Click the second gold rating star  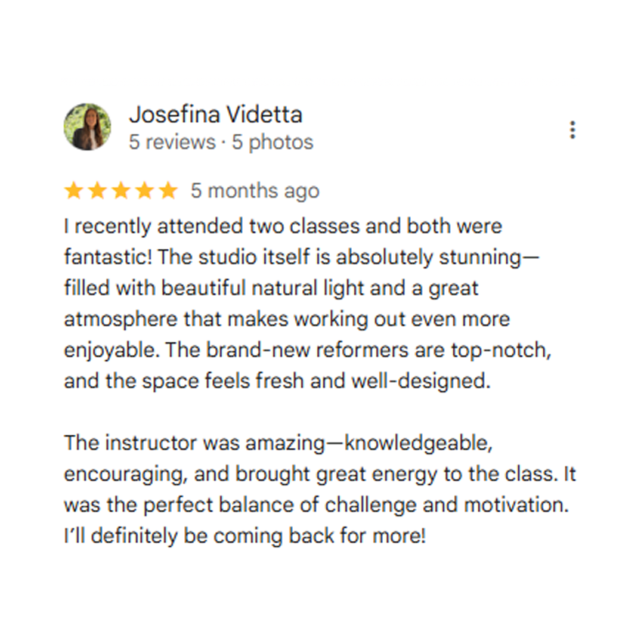[98, 191]
